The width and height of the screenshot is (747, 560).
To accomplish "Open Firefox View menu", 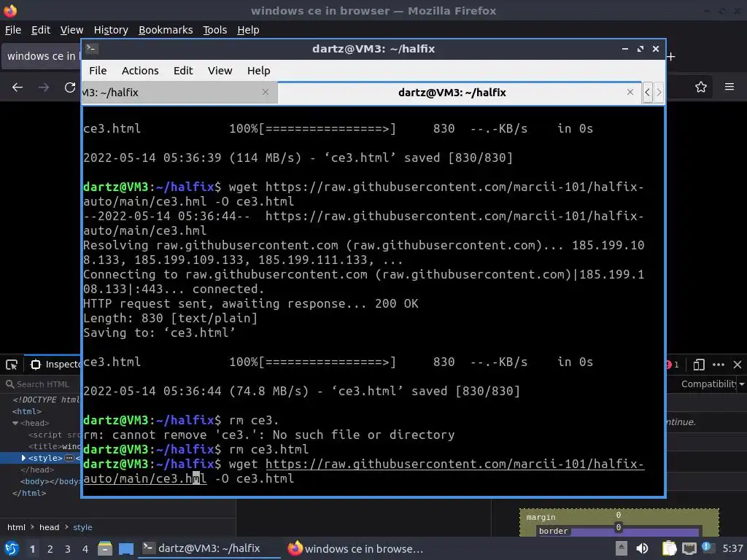I will click(71, 30).
